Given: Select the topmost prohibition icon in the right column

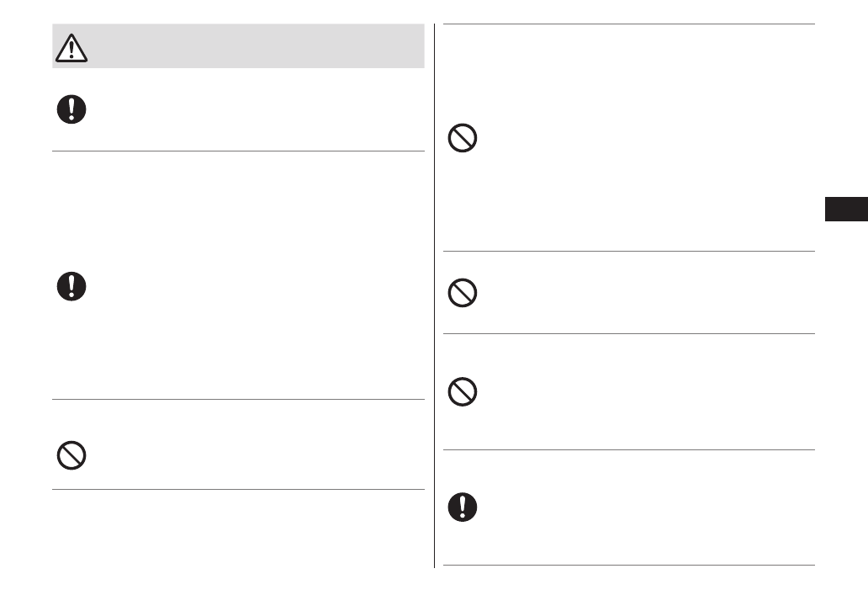Looking at the screenshot, I should 463,138.
